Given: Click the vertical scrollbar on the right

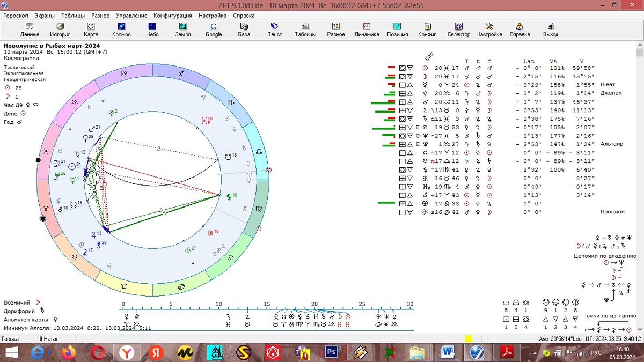Looking at the screenshot, I should 640,188.
